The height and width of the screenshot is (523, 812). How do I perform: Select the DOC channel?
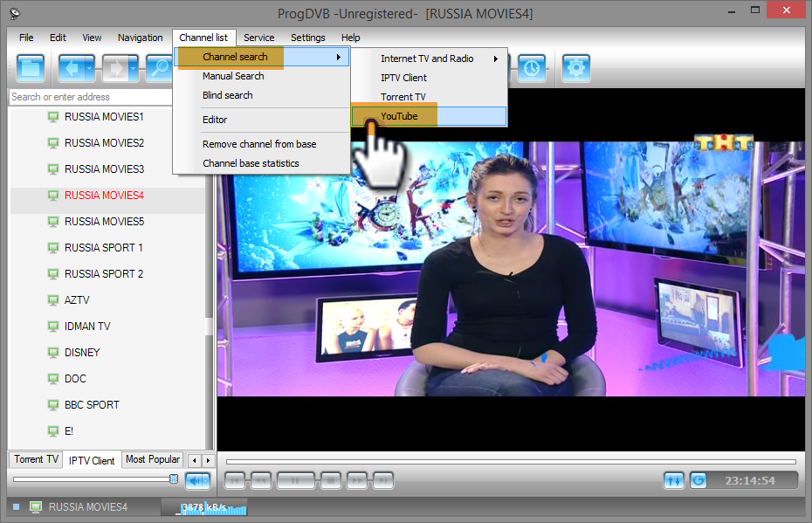click(x=107, y=379)
